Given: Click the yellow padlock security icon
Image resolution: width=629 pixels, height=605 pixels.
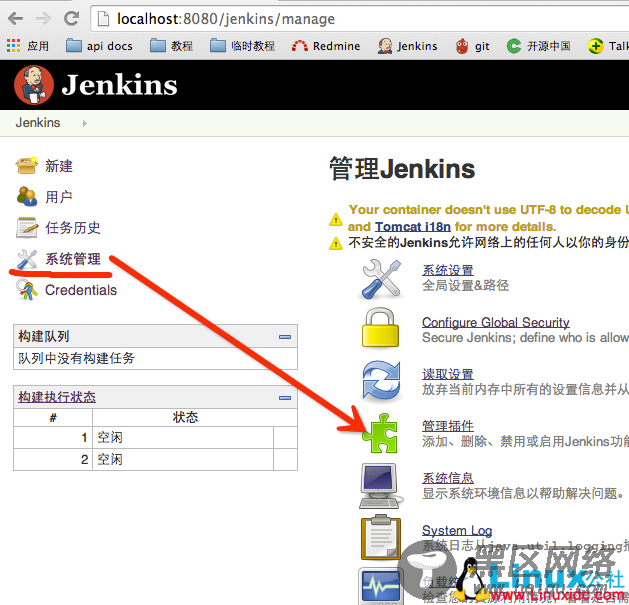Looking at the screenshot, I should pos(380,328).
